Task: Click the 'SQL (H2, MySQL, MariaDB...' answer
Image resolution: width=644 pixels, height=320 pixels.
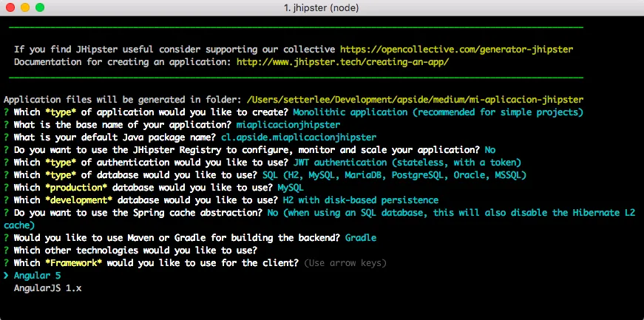Action: [x=394, y=175]
